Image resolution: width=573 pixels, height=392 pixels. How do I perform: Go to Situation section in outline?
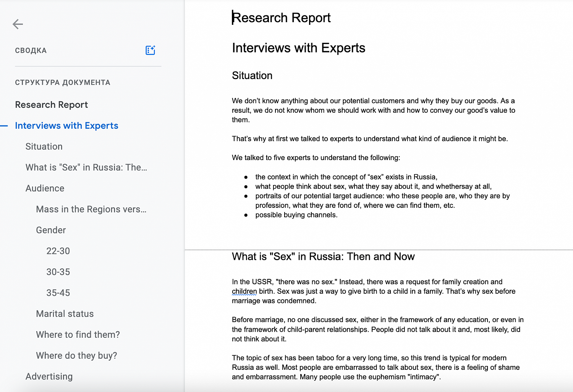tap(44, 147)
